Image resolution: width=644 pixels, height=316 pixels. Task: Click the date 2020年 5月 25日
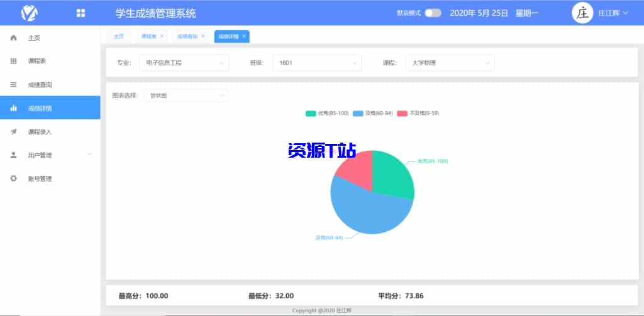coord(479,13)
